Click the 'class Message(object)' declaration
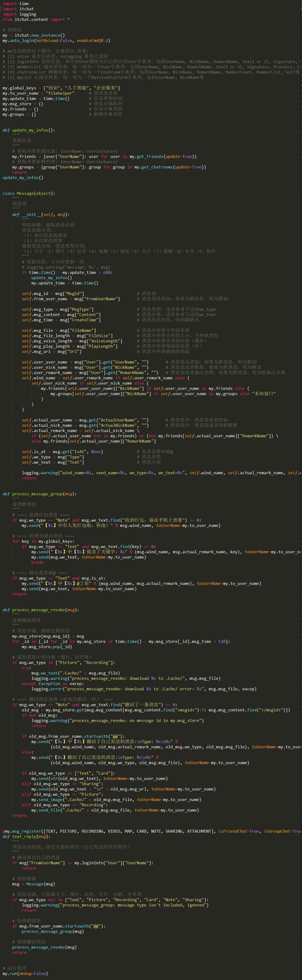Image resolution: width=302 pixels, height=980 pixels. 29,193
